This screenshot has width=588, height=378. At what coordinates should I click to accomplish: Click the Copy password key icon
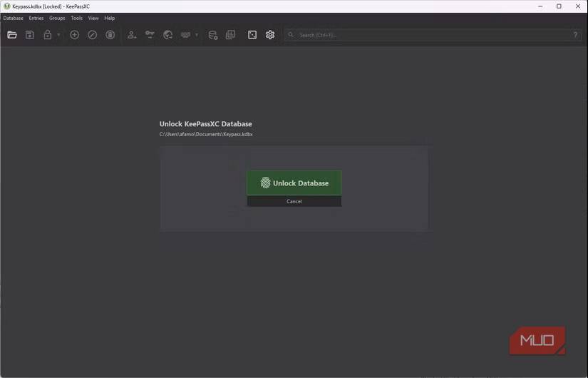[150, 35]
